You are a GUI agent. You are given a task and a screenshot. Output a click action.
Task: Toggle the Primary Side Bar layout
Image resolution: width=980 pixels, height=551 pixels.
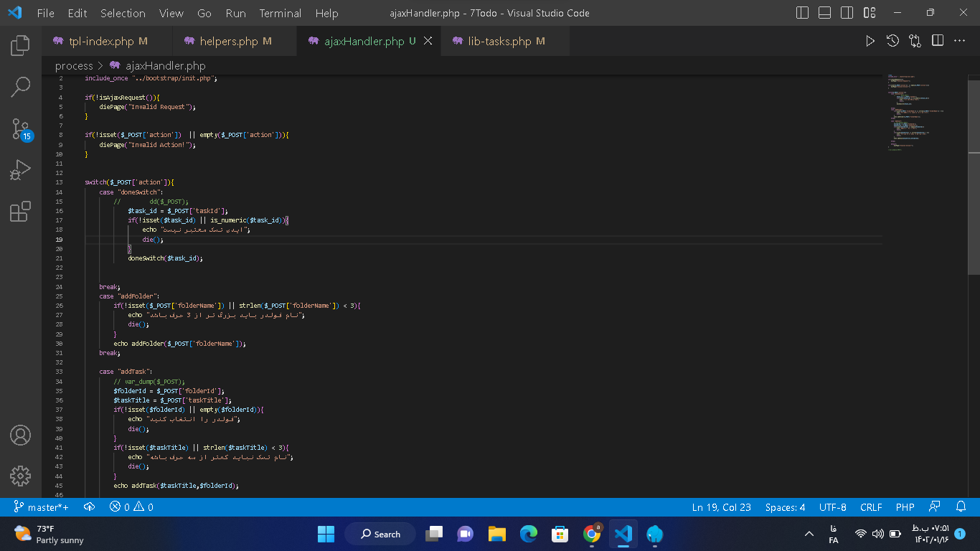pyautogui.click(x=803, y=13)
